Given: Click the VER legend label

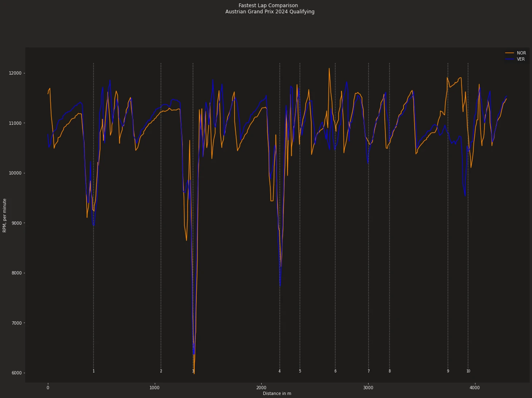Looking at the screenshot, I should pyautogui.click(x=521, y=59).
